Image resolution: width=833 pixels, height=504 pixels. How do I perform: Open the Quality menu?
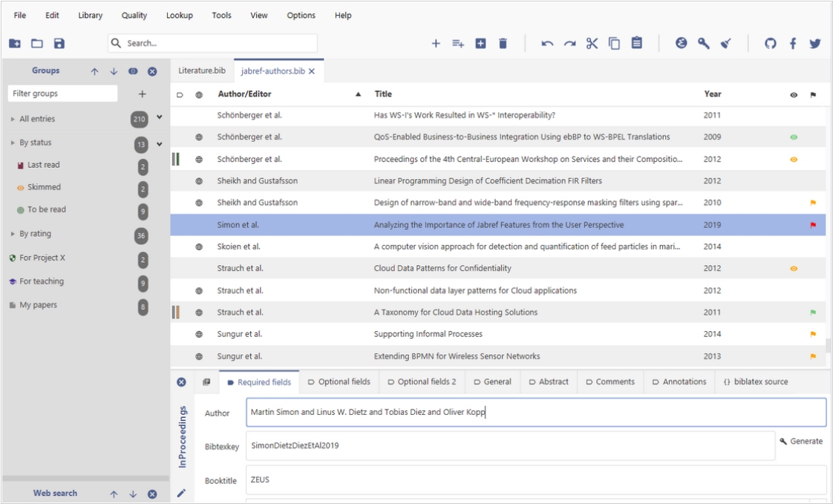pos(134,16)
